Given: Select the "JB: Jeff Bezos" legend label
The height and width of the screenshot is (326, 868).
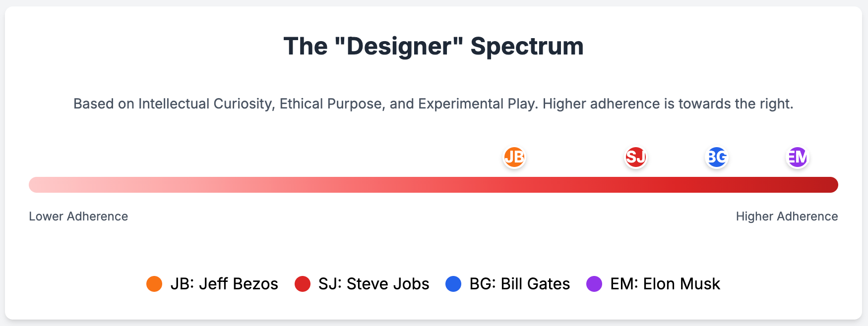Looking at the screenshot, I should (x=224, y=284).
